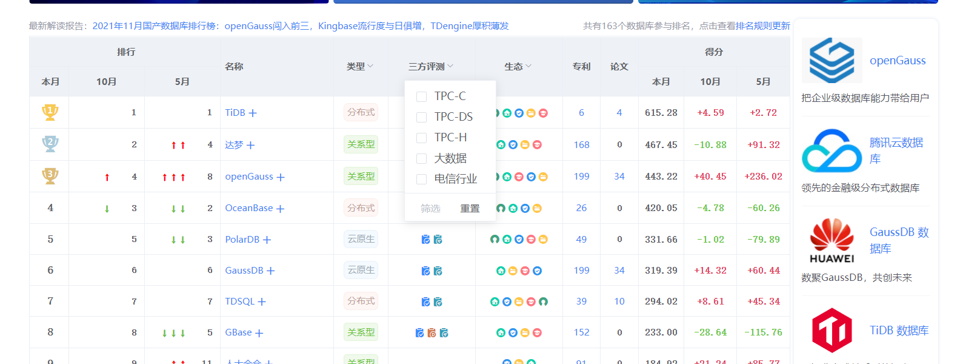980x364 pixels.
Task: Click the 重置 button in filter popup
Action: click(470, 208)
